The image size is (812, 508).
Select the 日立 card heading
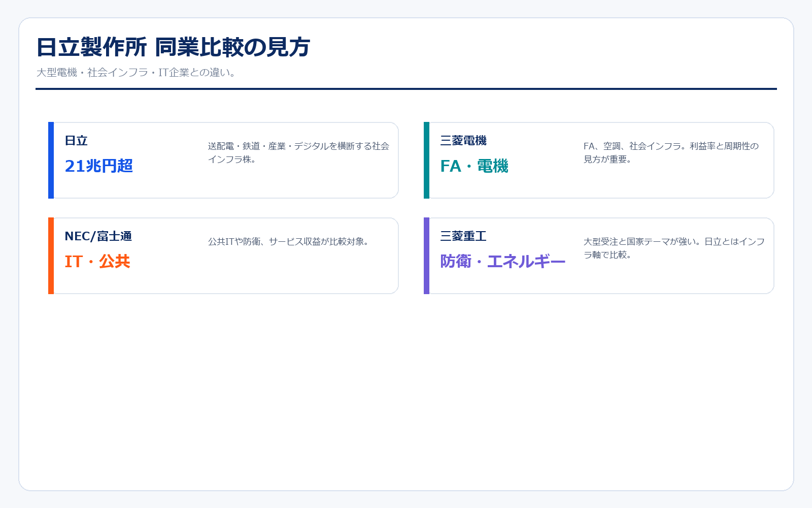point(76,141)
